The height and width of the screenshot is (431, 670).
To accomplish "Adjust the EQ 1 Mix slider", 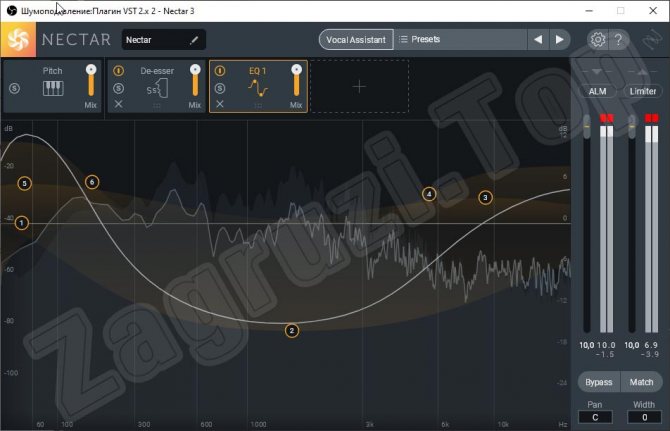I will click(297, 81).
